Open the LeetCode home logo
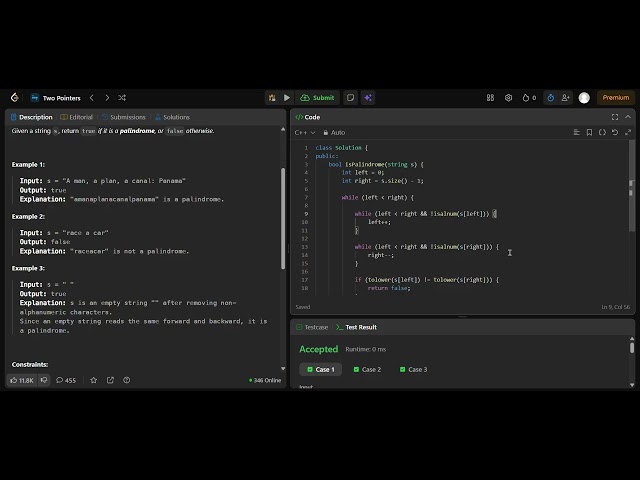 coord(15,98)
